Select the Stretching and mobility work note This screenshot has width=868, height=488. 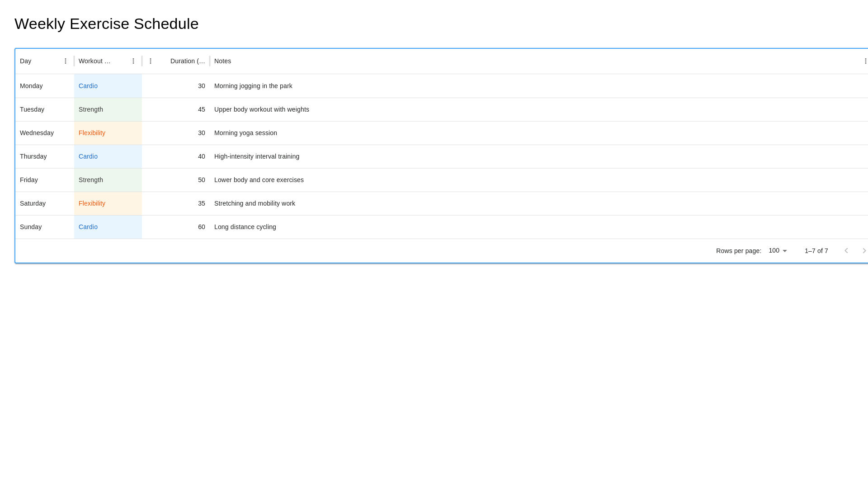point(255,203)
